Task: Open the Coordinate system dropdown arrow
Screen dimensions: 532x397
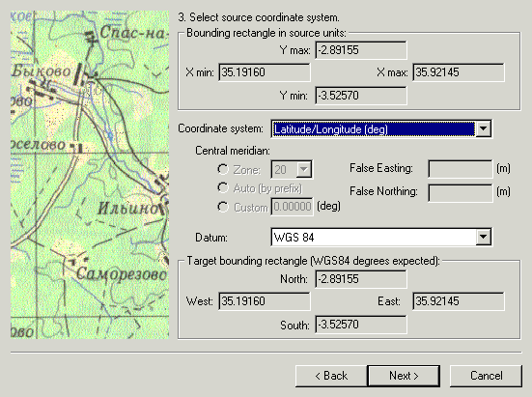Action: coord(483,128)
